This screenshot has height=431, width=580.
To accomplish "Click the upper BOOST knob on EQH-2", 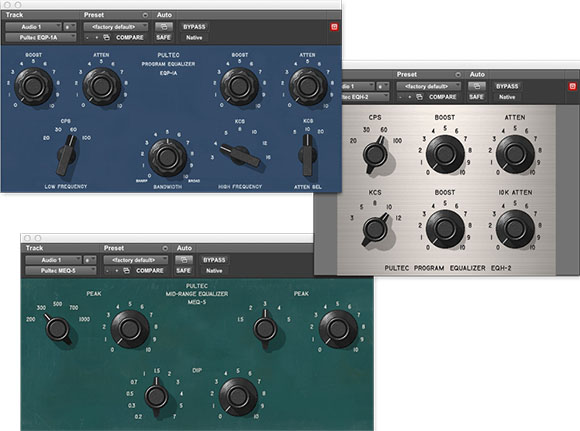I will tap(445, 154).
